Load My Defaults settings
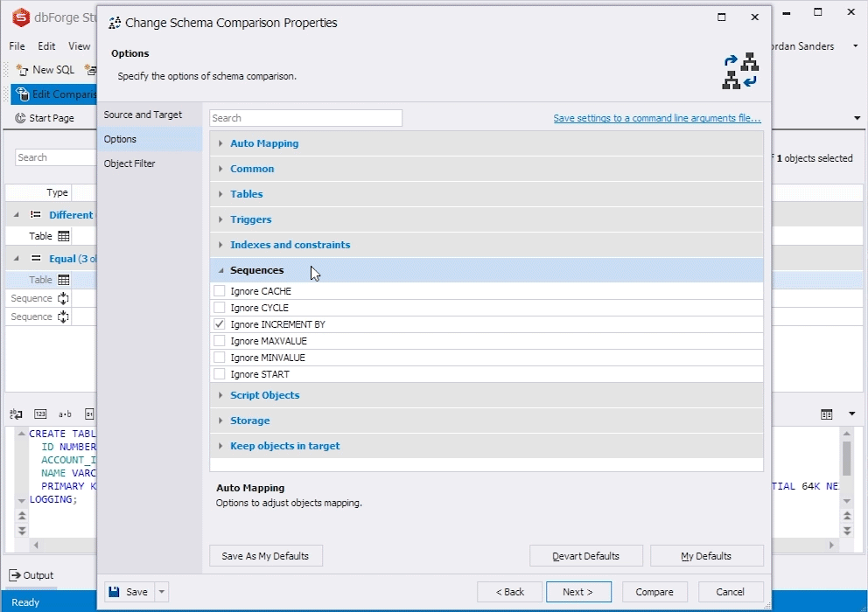 coord(706,556)
